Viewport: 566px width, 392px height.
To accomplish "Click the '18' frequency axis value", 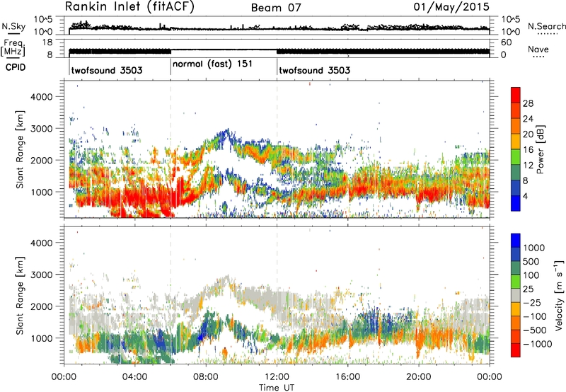I will (47, 42).
